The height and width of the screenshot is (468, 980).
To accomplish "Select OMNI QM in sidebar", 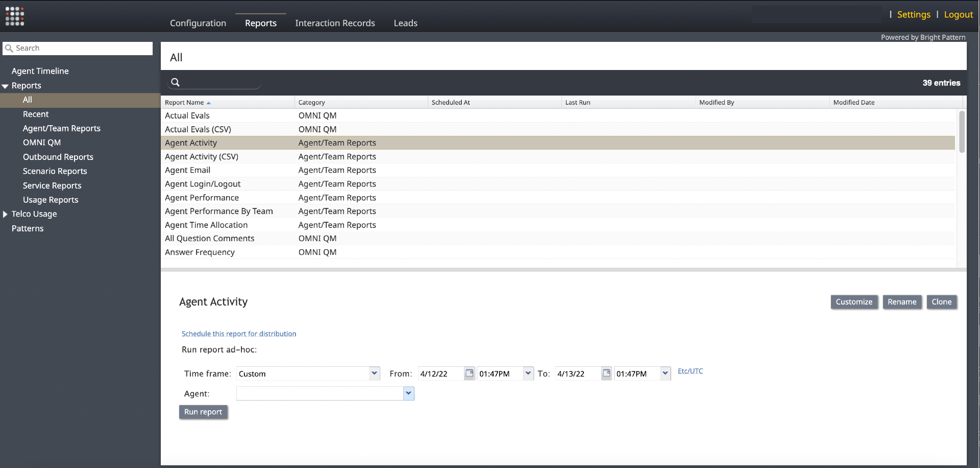I will 41,143.
